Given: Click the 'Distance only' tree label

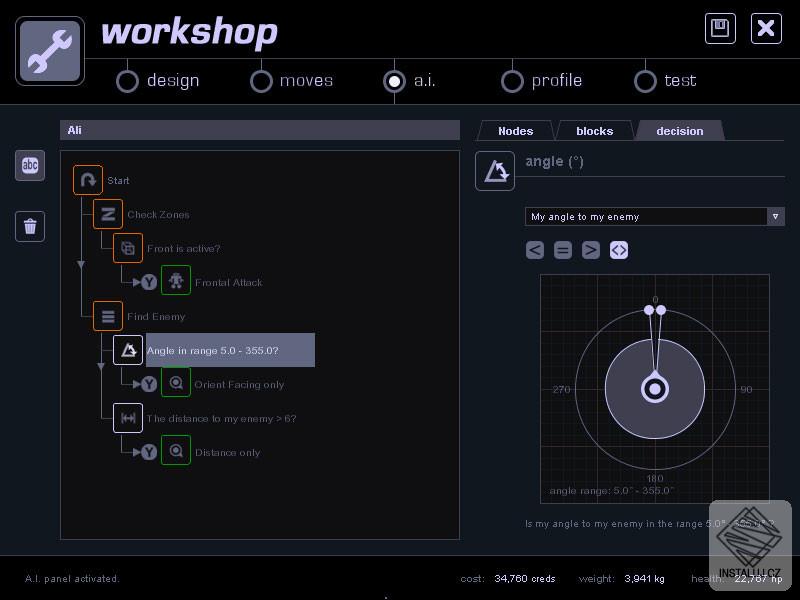Looking at the screenshot, I should pos(228,453).
